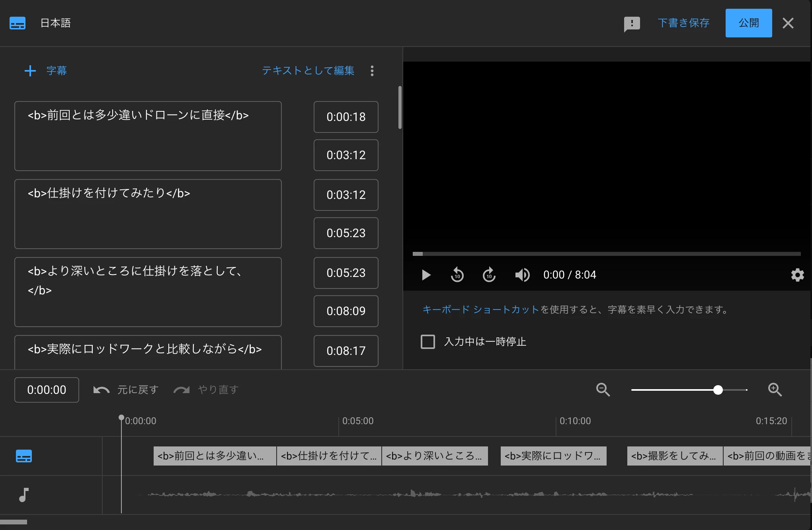The height and width of the screenshot is (530, 812).
Task: Add a new 字幕 caption
Action: (x=45, y=71)
